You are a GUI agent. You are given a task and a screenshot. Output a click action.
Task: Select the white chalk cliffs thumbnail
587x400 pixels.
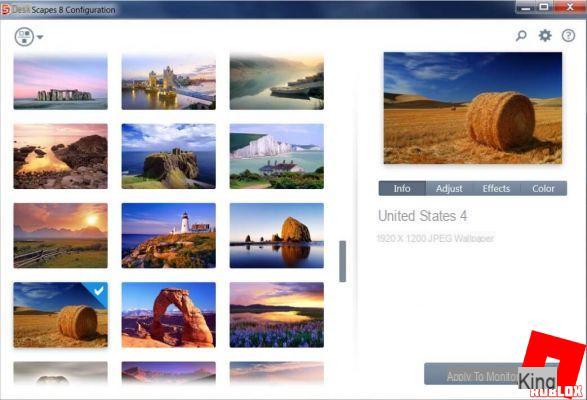[x=277, y=156]
